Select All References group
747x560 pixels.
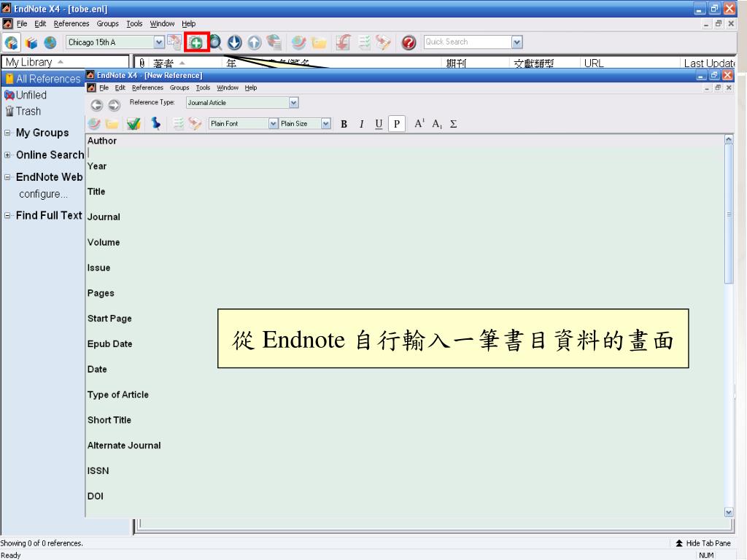click(x=43, y=79)
